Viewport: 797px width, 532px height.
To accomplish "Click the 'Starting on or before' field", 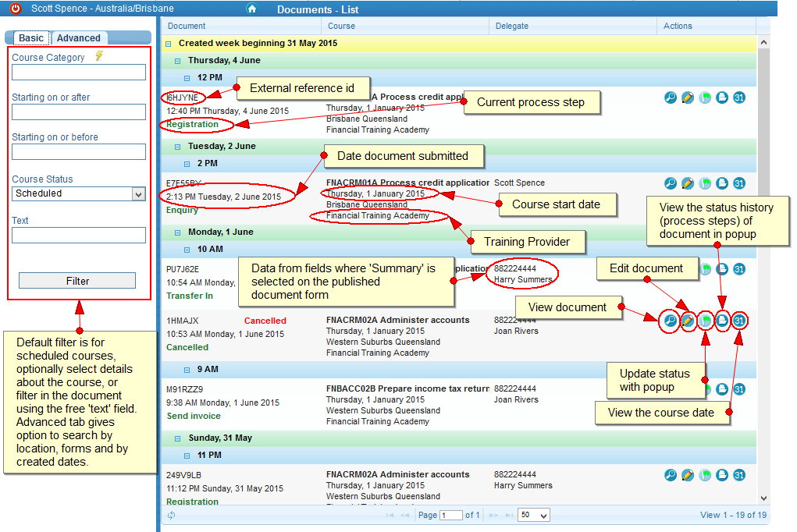I will pyautogui.click(x=79, y=151).
